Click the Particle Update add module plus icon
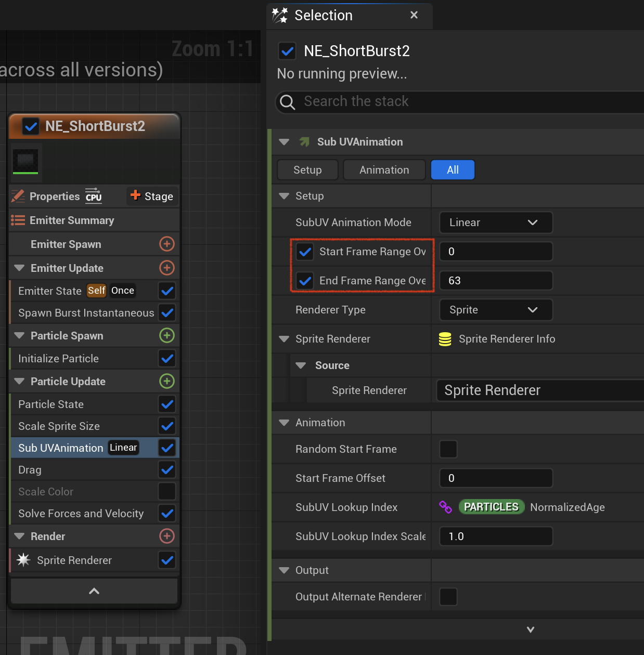Image resolution: width=644 pixels, height=655 pixels. [x=166, y=381]
